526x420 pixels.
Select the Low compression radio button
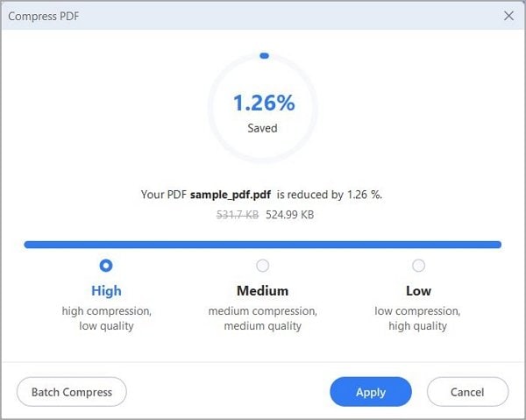coord(418,265)
